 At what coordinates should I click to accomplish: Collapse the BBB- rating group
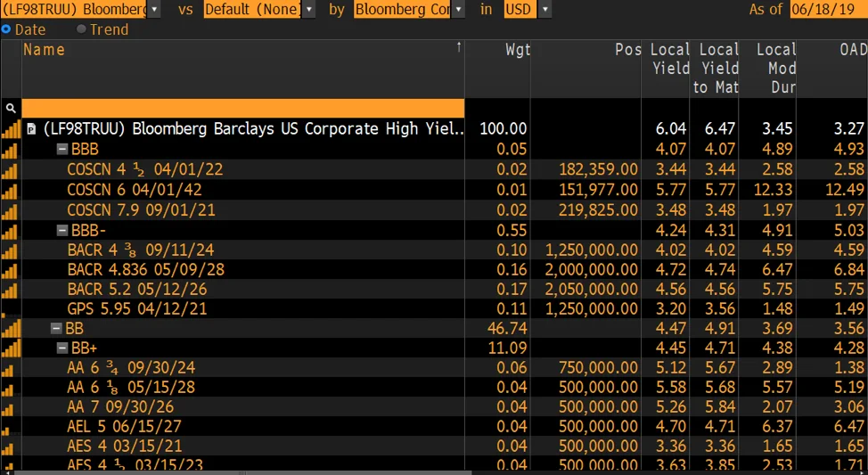[x=62, y=229]
